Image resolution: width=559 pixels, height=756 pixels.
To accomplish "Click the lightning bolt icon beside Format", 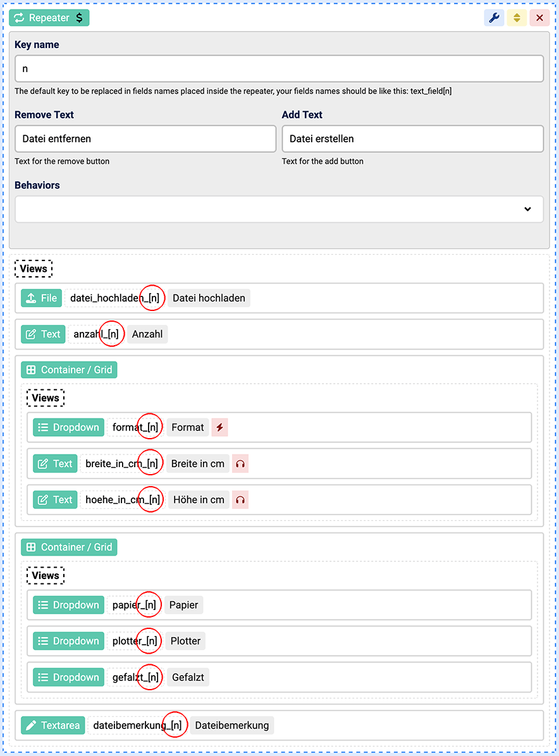I will (219, 427).
